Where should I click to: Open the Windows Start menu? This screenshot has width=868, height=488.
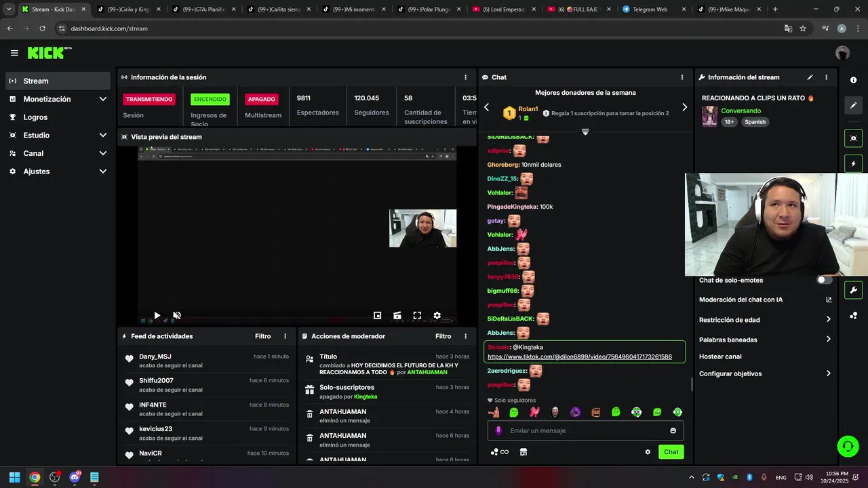[x=14, y=477]
